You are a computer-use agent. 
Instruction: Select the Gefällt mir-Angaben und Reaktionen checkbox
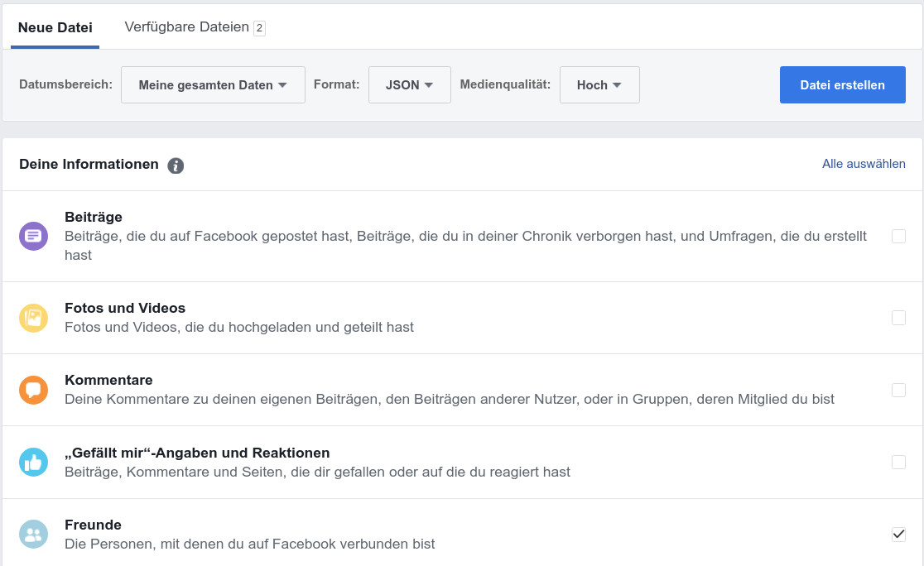[x=898, y=462]
